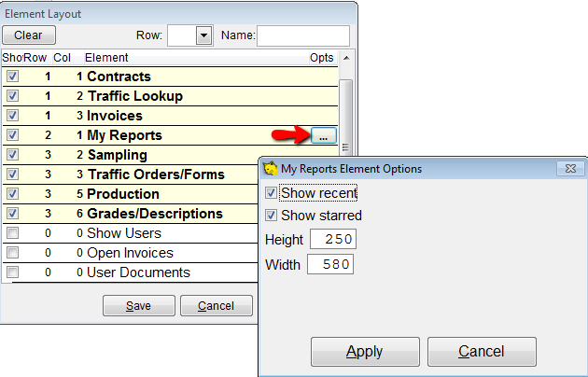Check the Show Users show checkbox
The height and width of the screenshot is (377, 588).
pyautogui.click(x=12, y=232)
